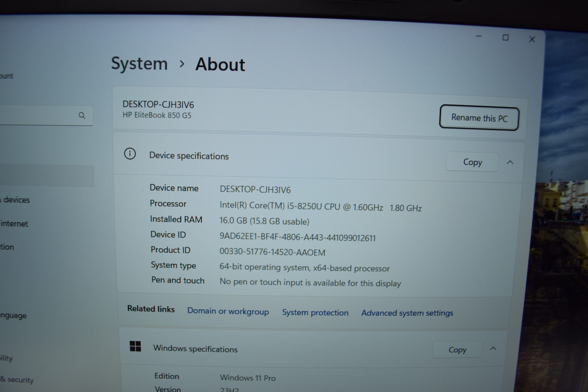Maximize the Settings window

click(506, 38)
